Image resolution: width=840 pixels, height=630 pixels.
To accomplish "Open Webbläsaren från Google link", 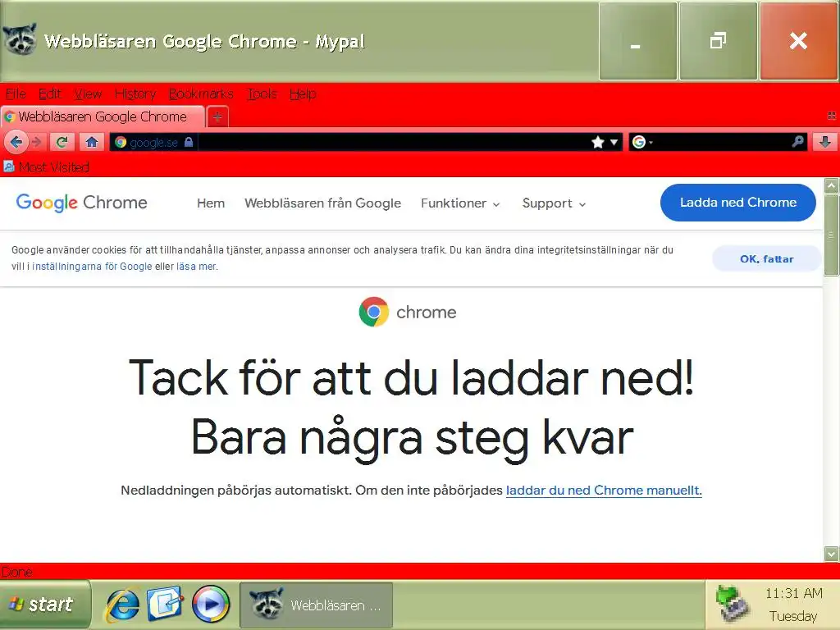I will click(x=322, y=203).
